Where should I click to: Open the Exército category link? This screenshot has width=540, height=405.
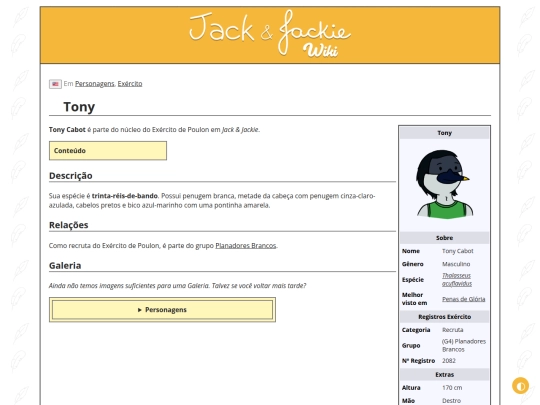tap(130, 84)
